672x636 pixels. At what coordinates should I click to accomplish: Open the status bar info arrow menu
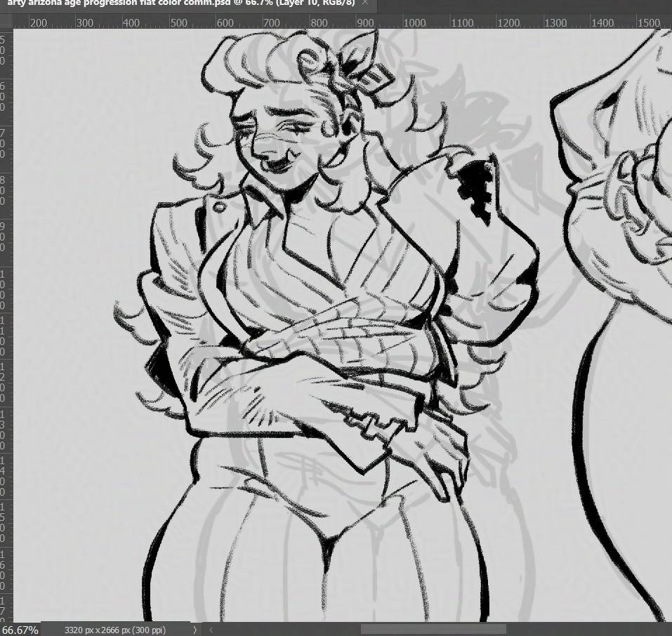(195, 630)
